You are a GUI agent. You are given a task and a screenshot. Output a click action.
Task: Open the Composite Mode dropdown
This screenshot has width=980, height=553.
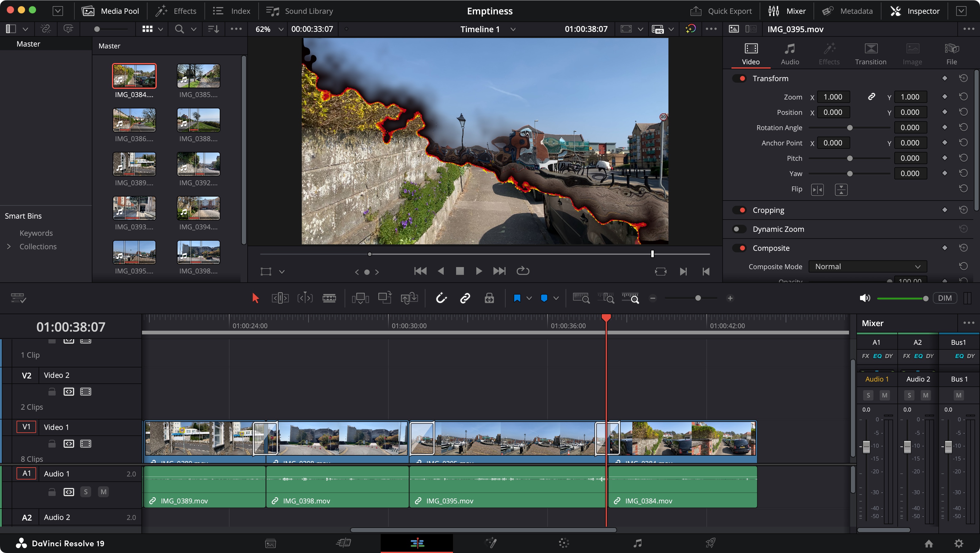(868, 266)
